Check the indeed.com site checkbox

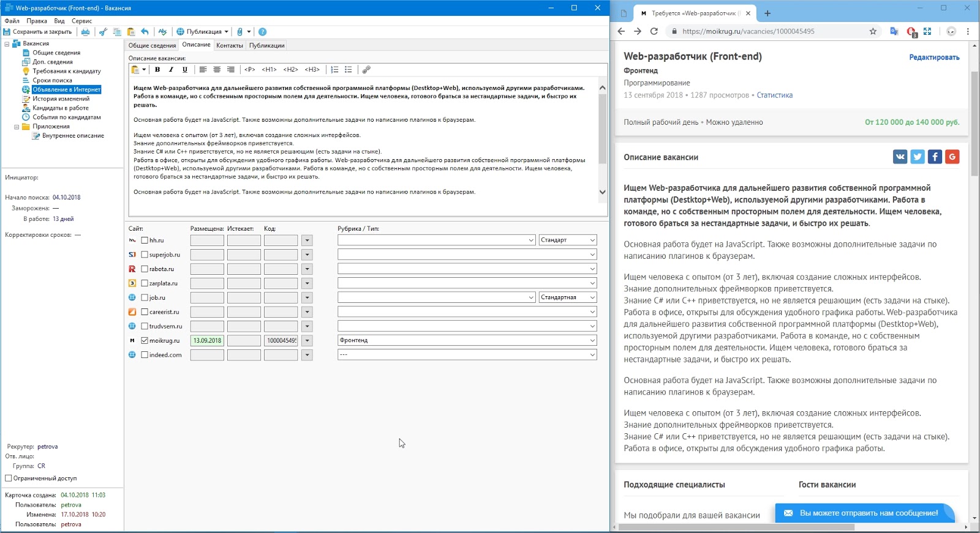145,355
